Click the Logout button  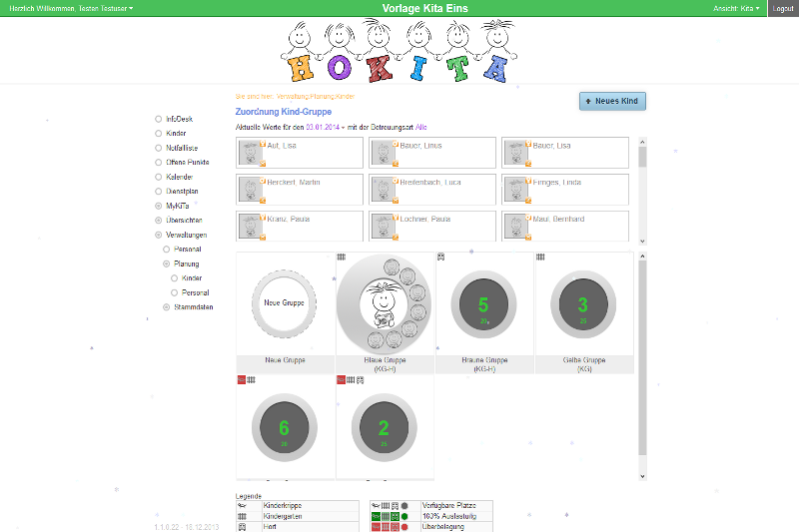point(783,8)
